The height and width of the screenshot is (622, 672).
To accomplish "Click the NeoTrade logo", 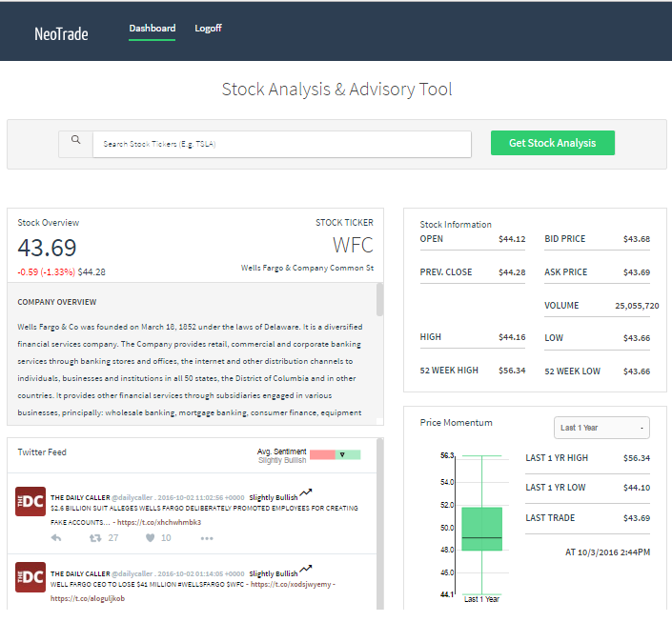I will coord(61,34).
